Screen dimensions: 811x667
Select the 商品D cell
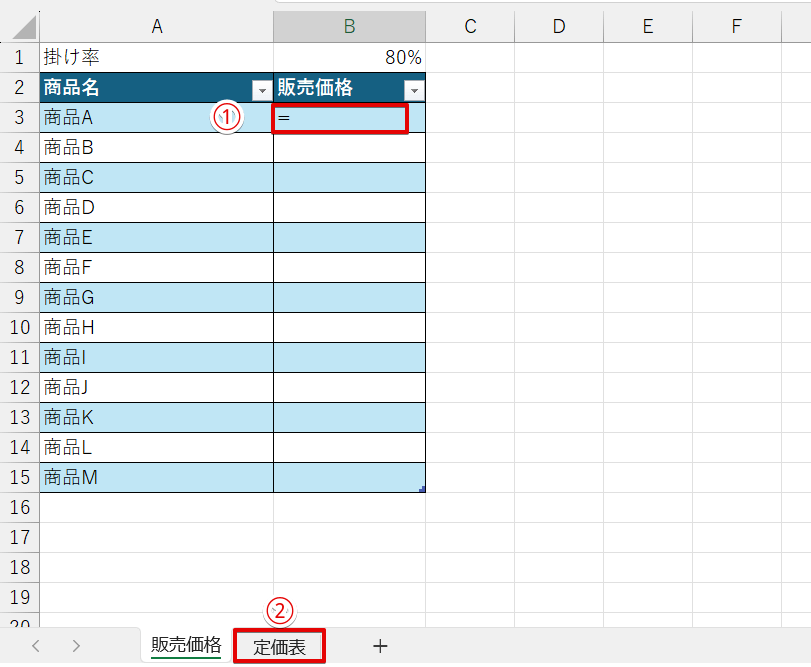pyautogui.click(x=157, y=207)
